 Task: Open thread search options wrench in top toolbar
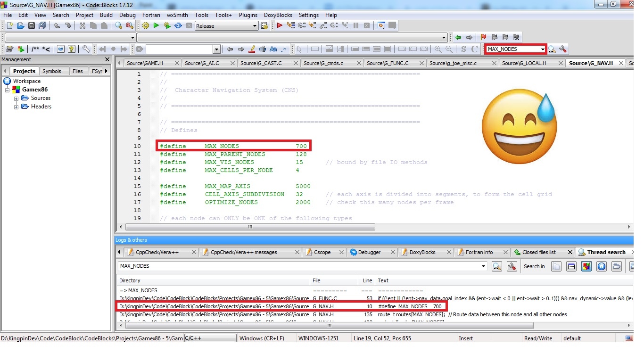(562, 49)
